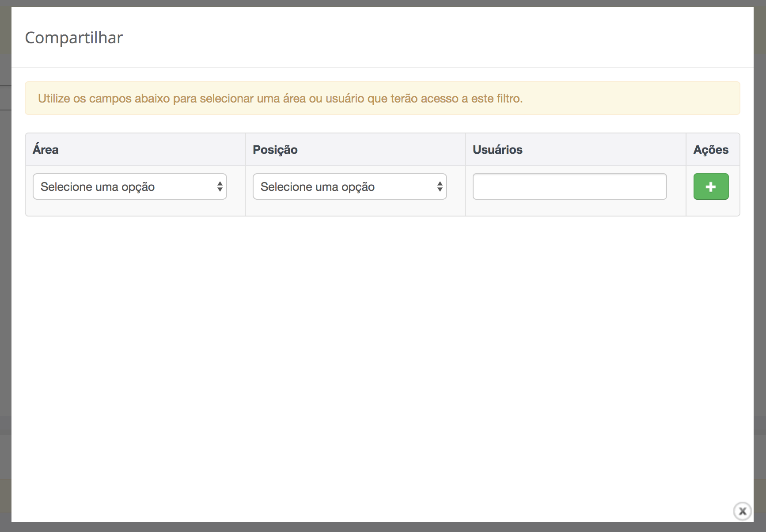766x532 pixels.
Task: Click the green plus add button
Action: tap(711, 186)
